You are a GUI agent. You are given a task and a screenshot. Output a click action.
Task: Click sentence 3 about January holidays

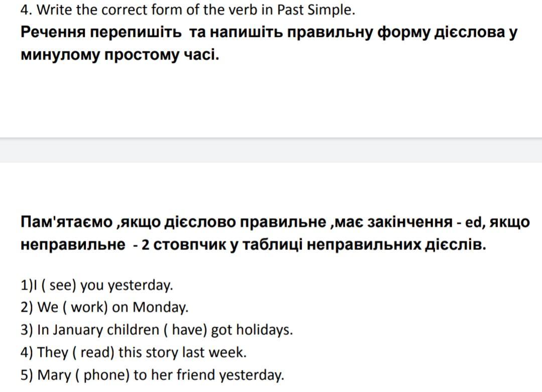157,330
